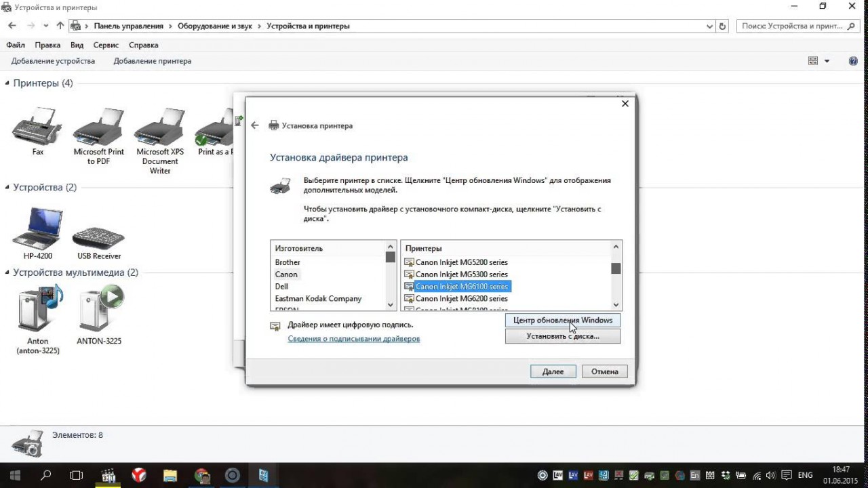The width and height of the screenshot is (868, 488).
Task: Open the Yandex browser from taskbar
Action: (138, 475)
